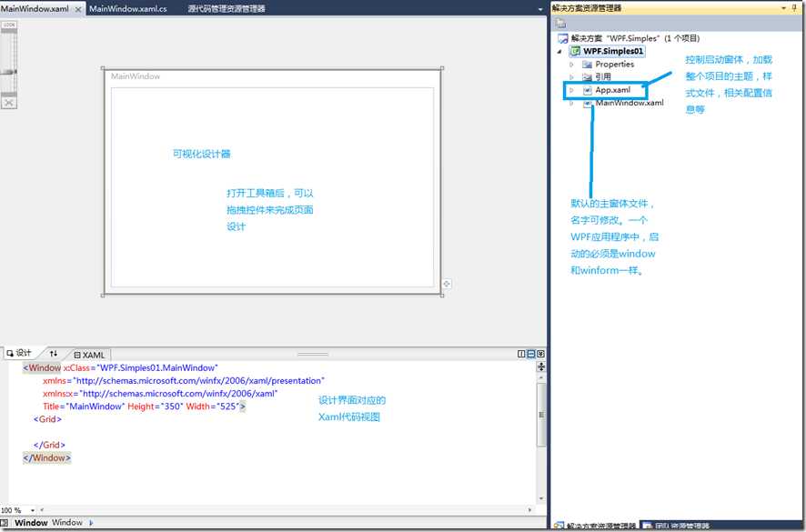Screen dimensions: 806x532
Task: Click Title="MainWindow" attribute in XAML
Action: pyautogui.click(x=84, y=407)
